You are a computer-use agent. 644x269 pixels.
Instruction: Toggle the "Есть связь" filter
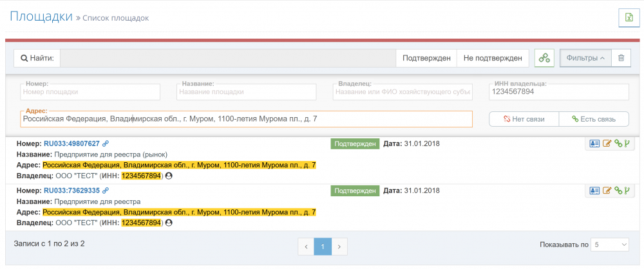pyautogui.click(x=593, y=119)
